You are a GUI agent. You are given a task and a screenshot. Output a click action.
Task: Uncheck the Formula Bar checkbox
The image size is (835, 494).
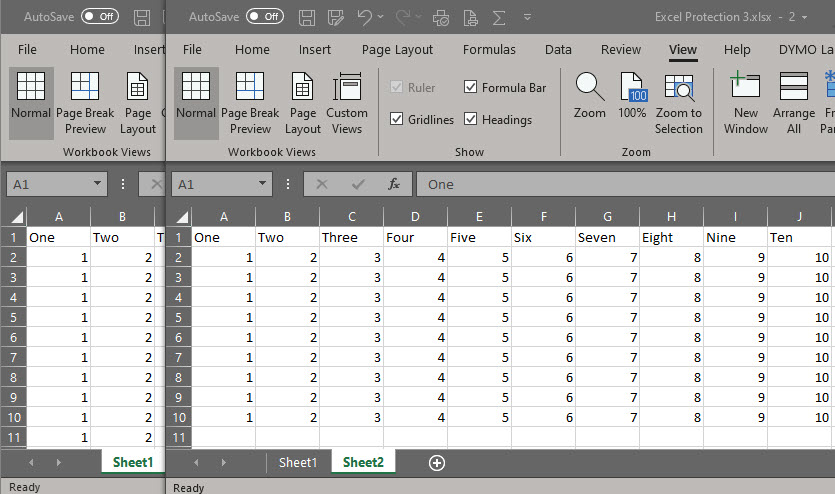[x=470, y=87]
